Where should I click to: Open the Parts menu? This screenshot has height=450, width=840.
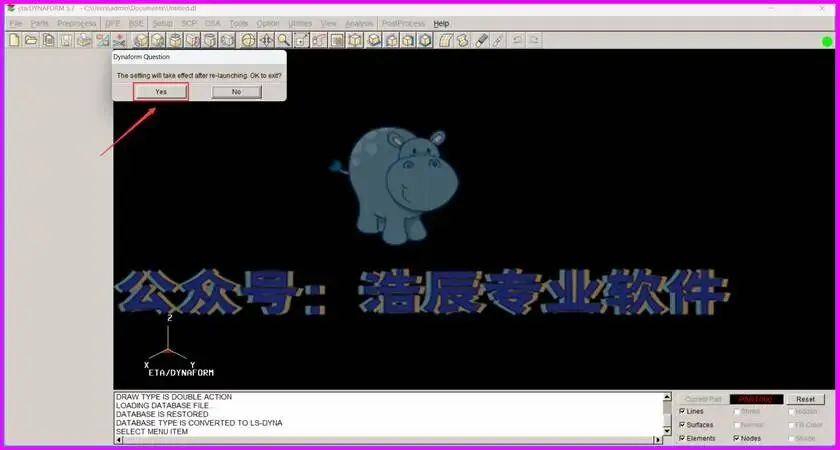(x=40, y=24)
